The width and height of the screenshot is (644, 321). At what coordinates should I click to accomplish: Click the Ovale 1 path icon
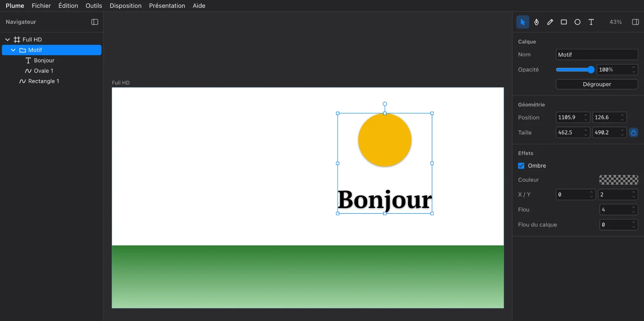(x=28, y=71)
